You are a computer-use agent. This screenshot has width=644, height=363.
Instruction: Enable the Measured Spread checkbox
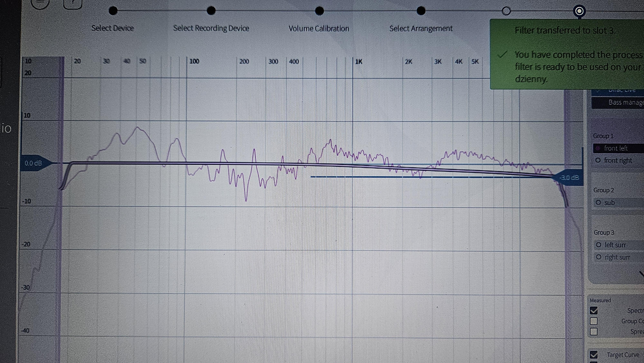tap(593, 331)
